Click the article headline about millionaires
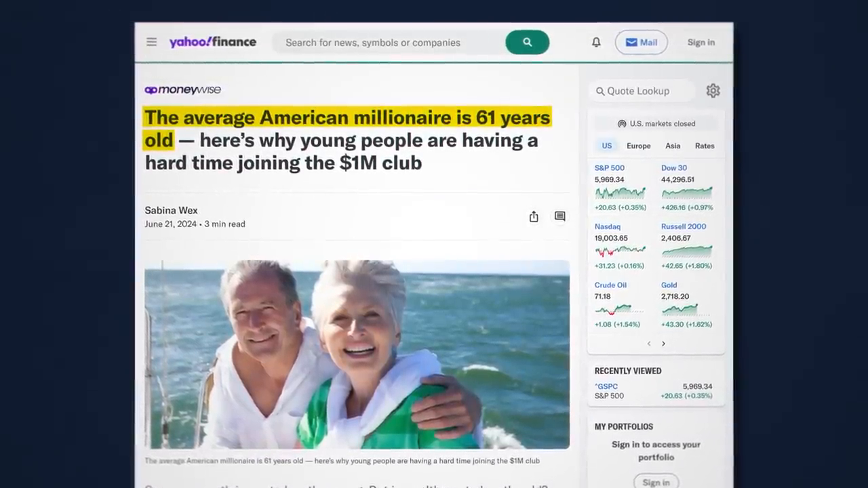This screenshot has width=868, height=488. (x=347, y=140)
